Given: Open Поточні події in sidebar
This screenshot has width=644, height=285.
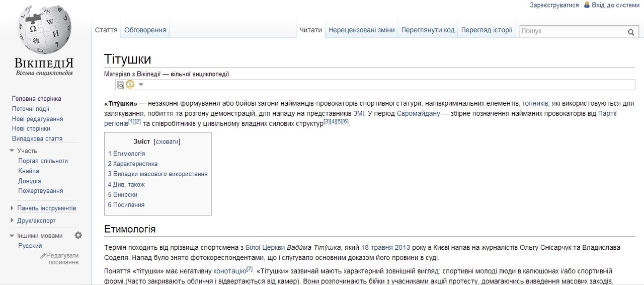Looking at the screenshot, I should [x=31, y=109].
